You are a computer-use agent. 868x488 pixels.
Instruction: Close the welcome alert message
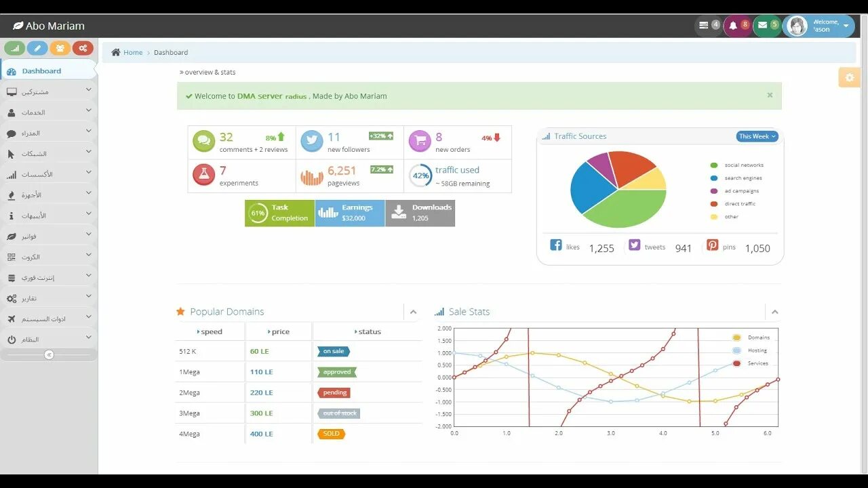click(x=770, y=95)
